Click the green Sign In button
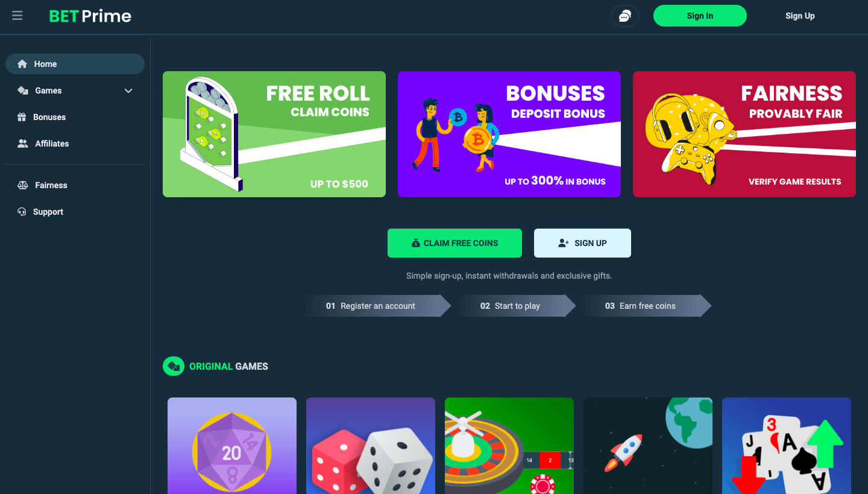868x494 pixels. pyautogui.click(x=700, y=16)
